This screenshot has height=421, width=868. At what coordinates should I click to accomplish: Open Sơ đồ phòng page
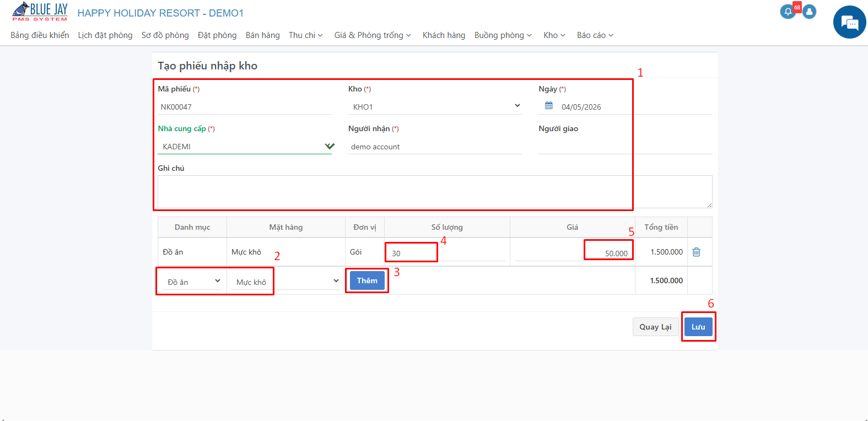click(x=165, y=35)
